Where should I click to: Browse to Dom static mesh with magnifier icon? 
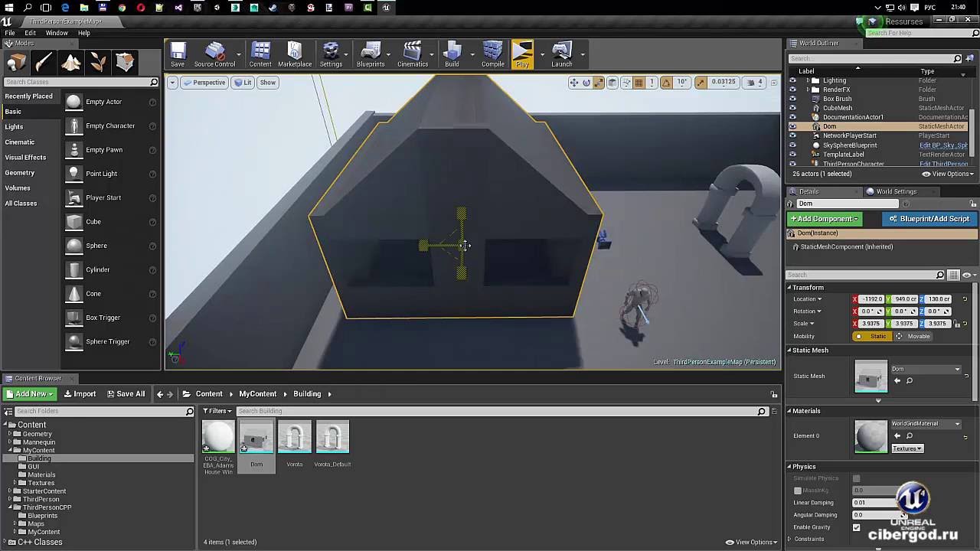pos(910,380)
